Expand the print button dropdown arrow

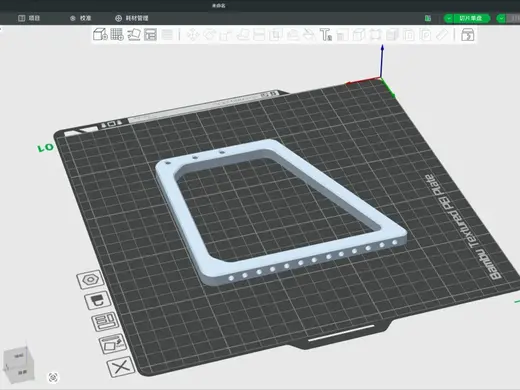pyautogui.click(x=501, y=18)
